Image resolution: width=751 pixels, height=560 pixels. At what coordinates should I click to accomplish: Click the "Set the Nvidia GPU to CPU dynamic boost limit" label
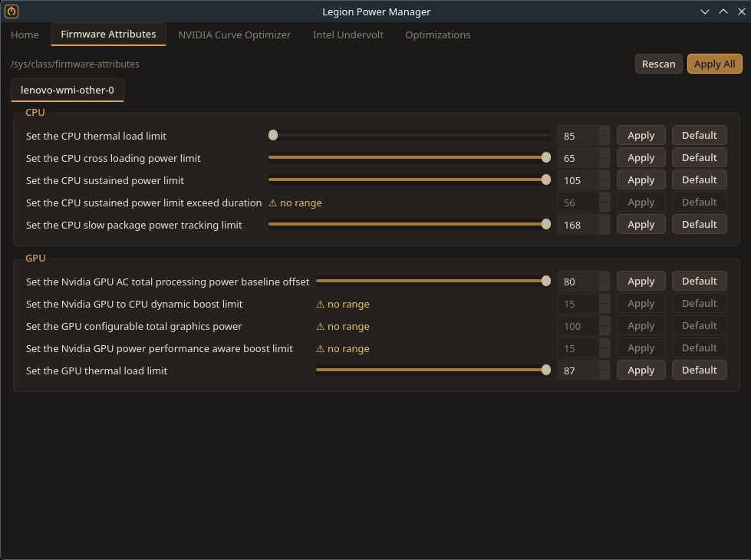click(x=134, y=305)
